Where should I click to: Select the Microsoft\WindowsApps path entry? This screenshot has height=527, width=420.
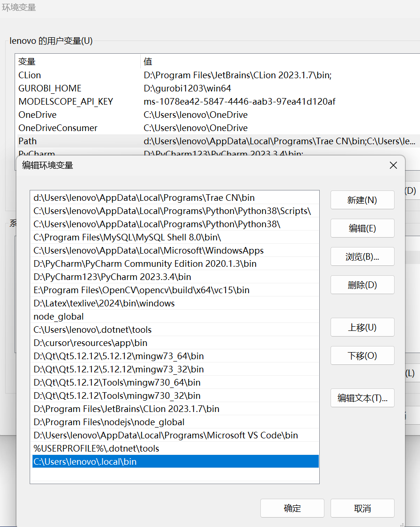tap(175, 250)
